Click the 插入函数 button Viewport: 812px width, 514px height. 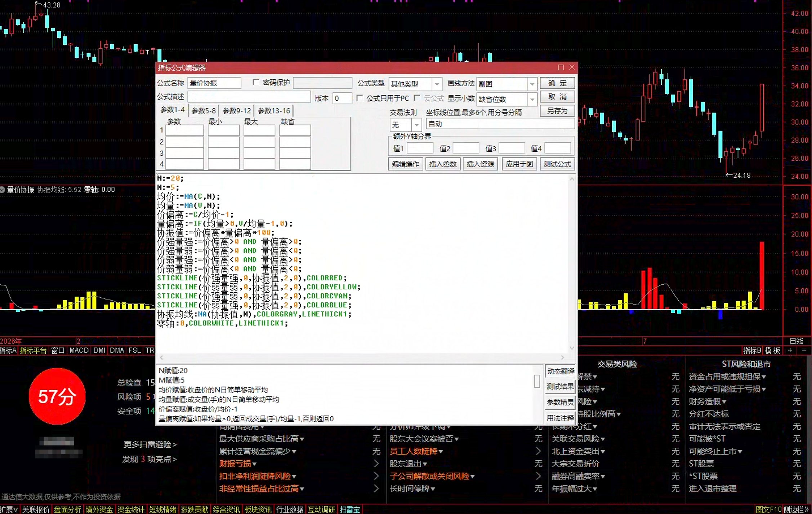[443, 164]
